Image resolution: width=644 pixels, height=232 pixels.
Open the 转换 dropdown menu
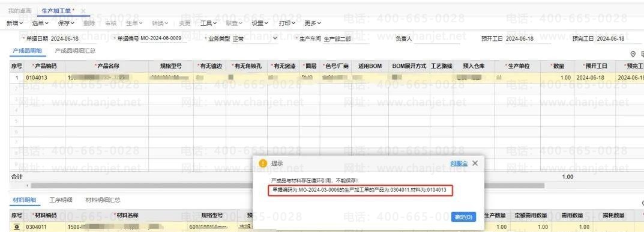(160, 23)
